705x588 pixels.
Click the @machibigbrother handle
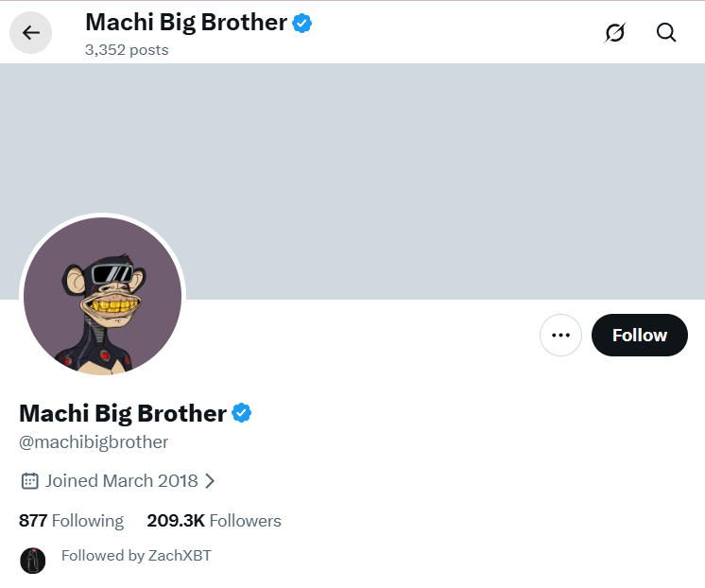(x=94, y=441)
